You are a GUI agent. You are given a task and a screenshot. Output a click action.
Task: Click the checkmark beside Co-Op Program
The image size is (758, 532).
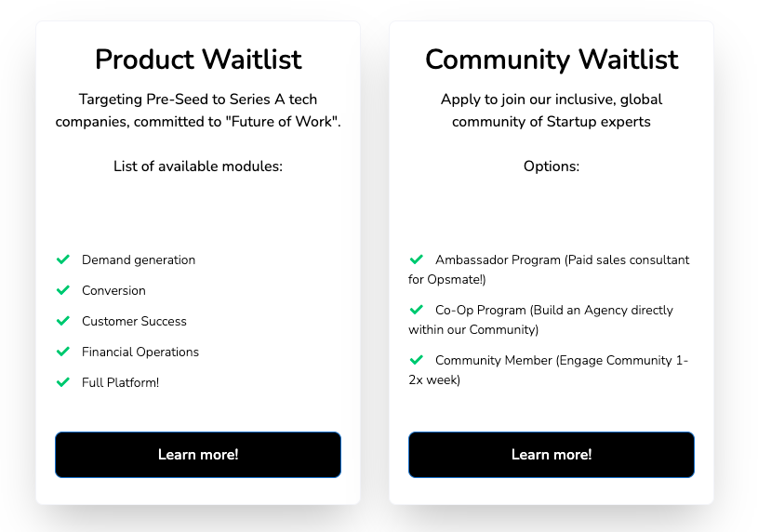[417, 310]
